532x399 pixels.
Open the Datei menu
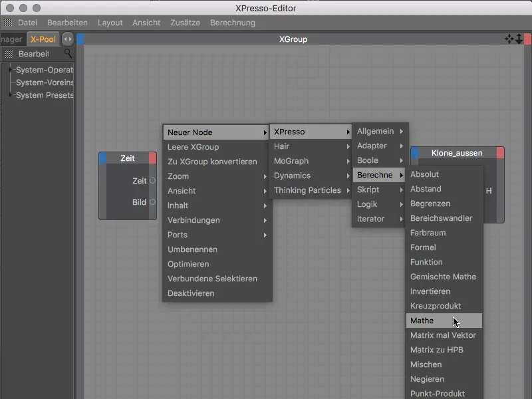(27, 23)
